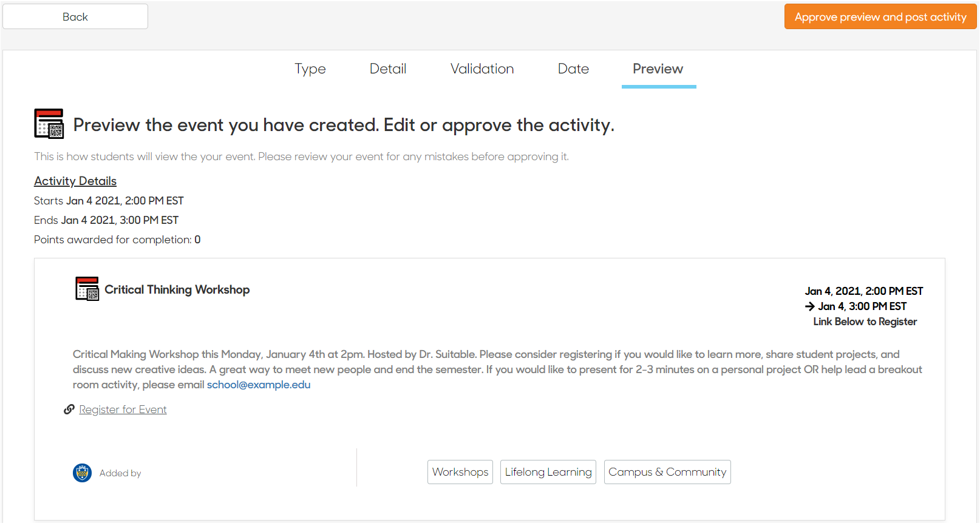Go to the Validation tab
The height and width of the screenshot is (526, 980).
coord(482,69)
